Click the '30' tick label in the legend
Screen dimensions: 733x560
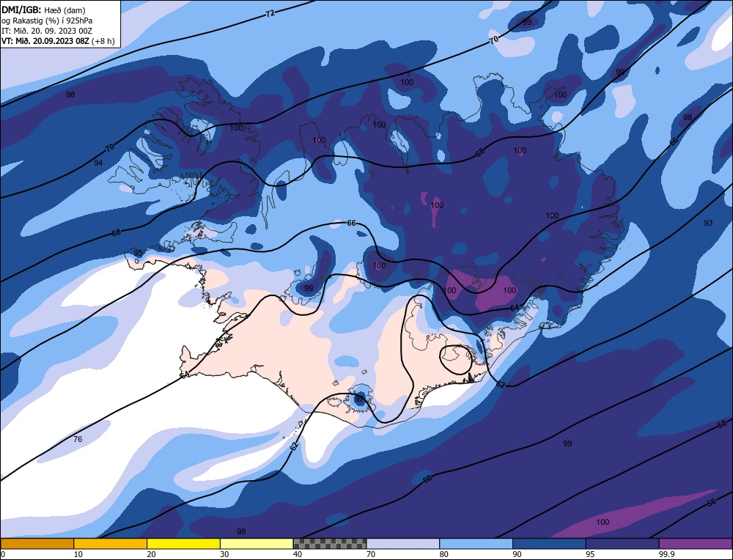(224, 554)
